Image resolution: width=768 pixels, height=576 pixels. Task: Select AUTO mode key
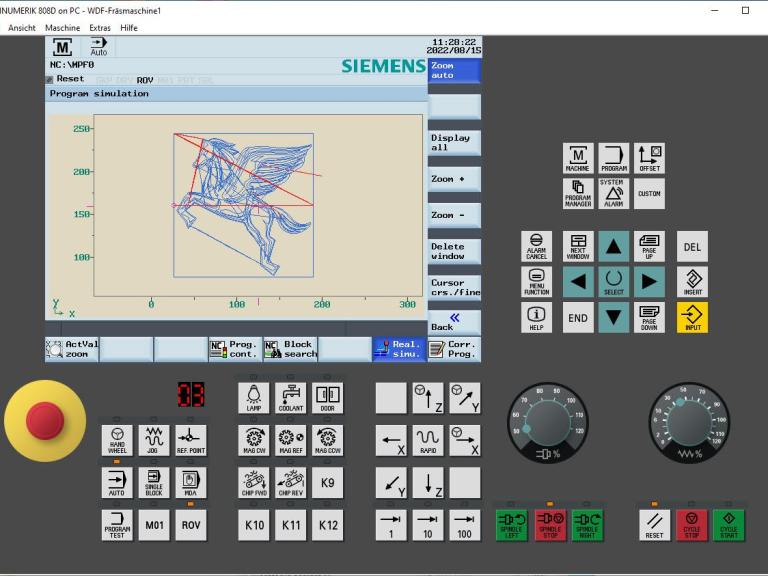click(117, 482)
